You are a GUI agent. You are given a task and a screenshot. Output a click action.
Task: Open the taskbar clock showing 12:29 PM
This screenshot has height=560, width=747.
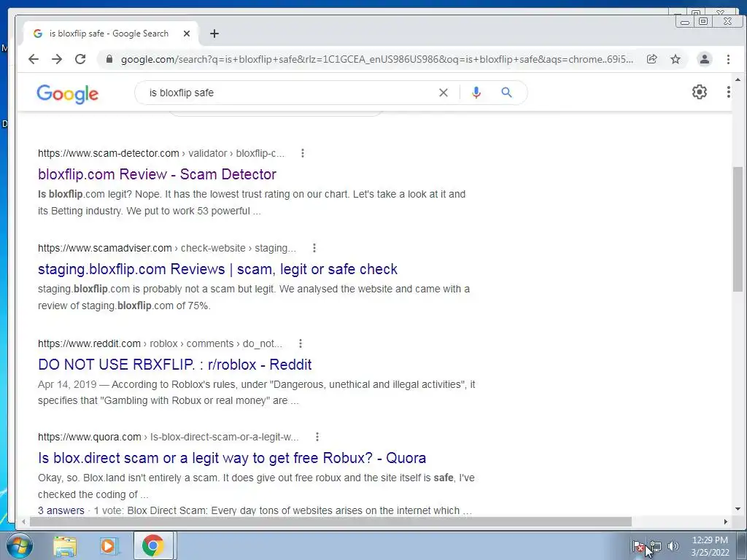pos(710,546)
